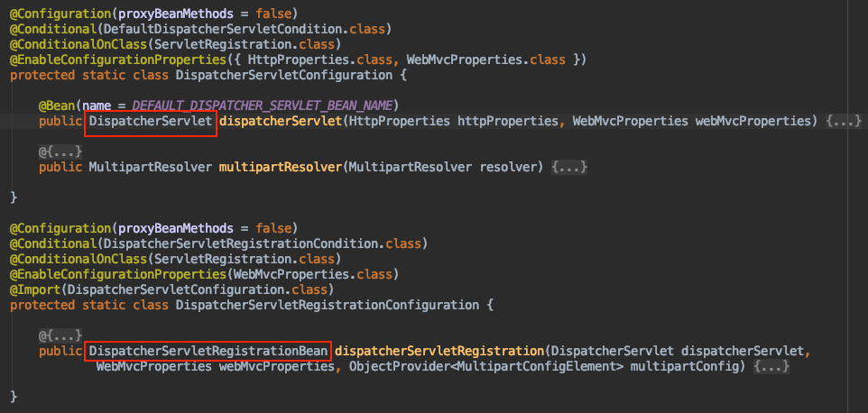Click the ObjectProvider type

tap(400, 366)
